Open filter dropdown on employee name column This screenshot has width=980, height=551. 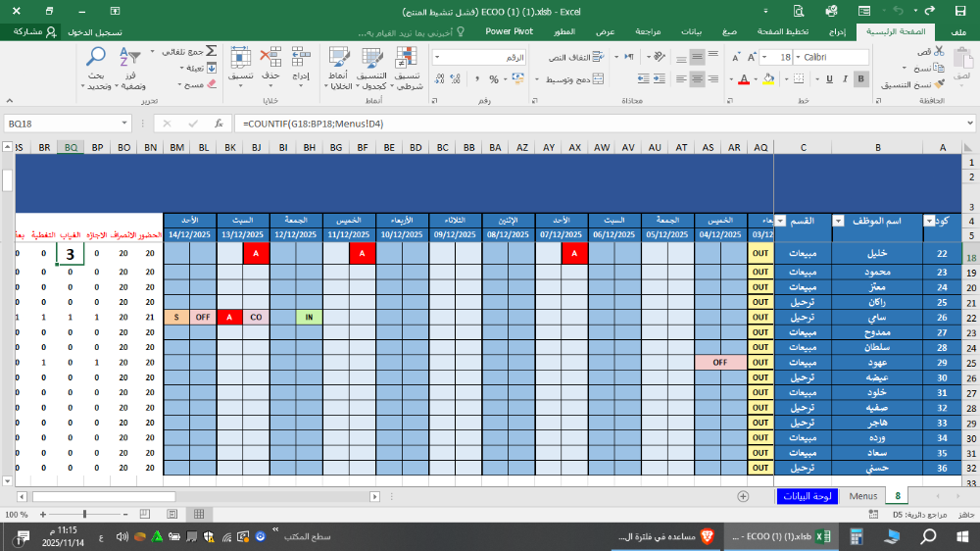tap(839, 222)
